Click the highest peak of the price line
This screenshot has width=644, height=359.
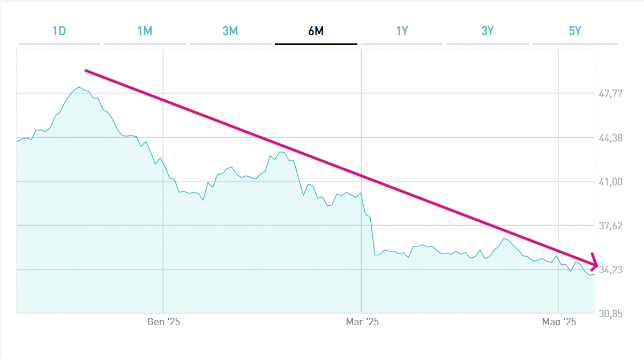point(79,87)
